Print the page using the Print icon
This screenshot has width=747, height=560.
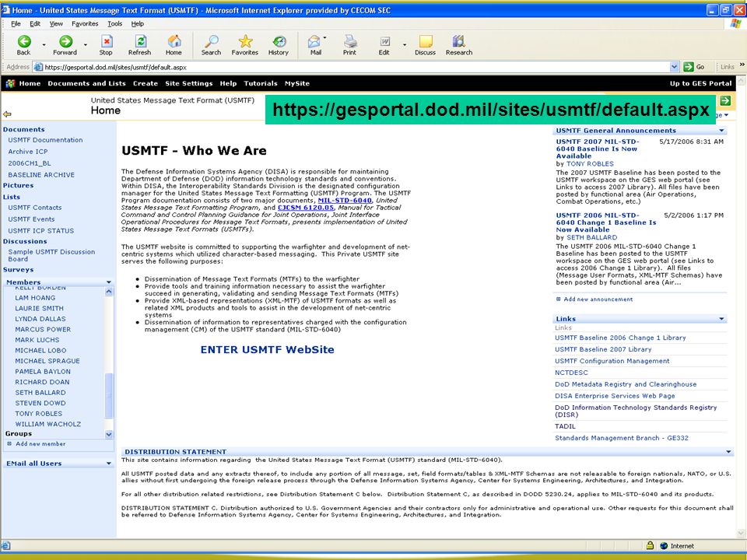point(350,41)
